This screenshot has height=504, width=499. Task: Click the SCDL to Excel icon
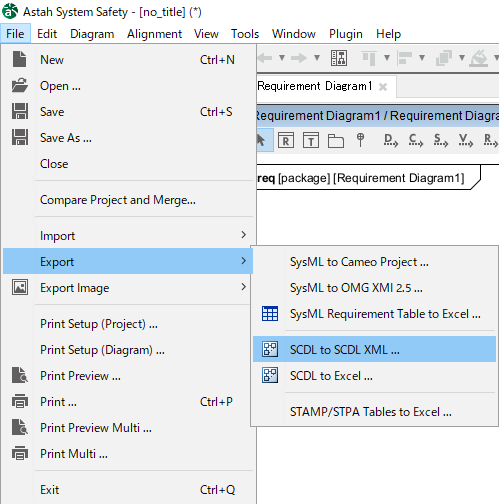270,375
